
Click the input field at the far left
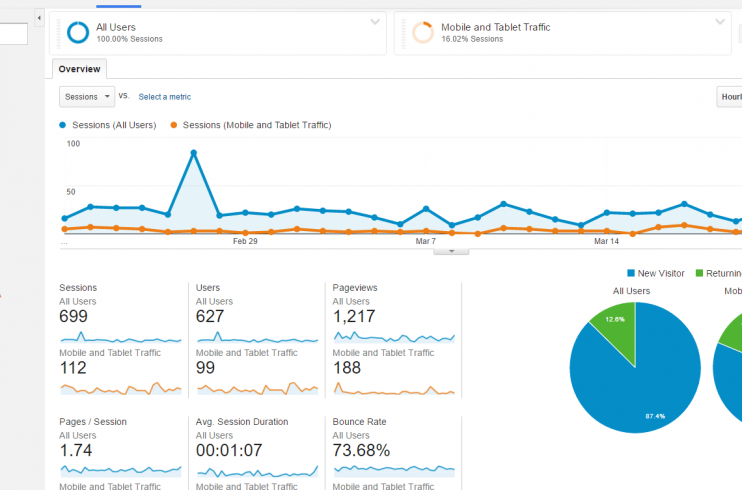click(14, 34)
